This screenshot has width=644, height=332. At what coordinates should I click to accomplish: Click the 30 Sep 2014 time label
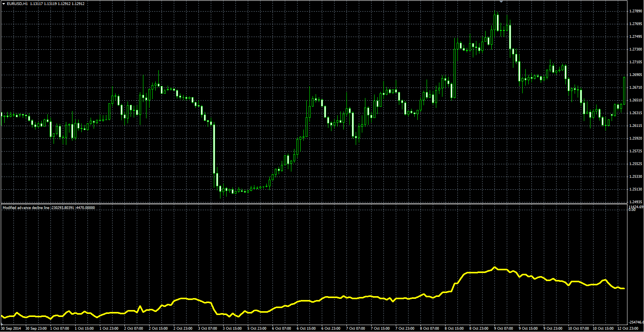[x=11, y=329]
